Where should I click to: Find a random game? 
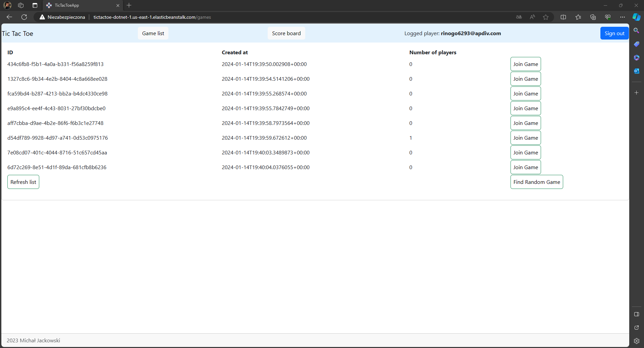point(537,182)
